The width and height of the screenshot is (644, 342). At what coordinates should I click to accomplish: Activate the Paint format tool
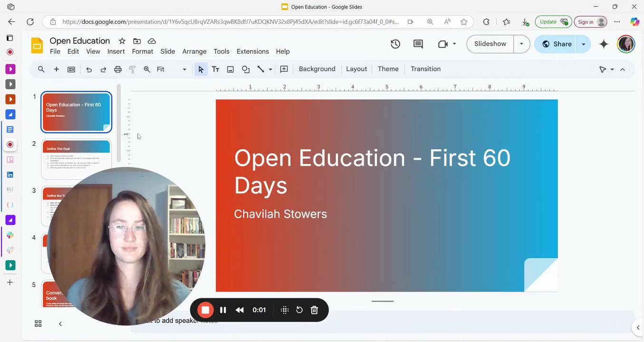[132, 69]
